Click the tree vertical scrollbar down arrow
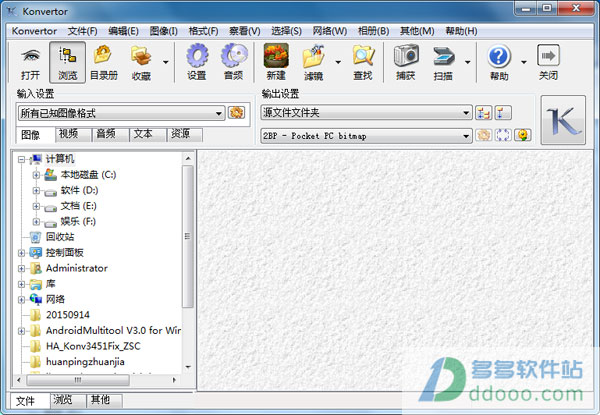Viewport: 600px width, 415px height. coord(188,367)
